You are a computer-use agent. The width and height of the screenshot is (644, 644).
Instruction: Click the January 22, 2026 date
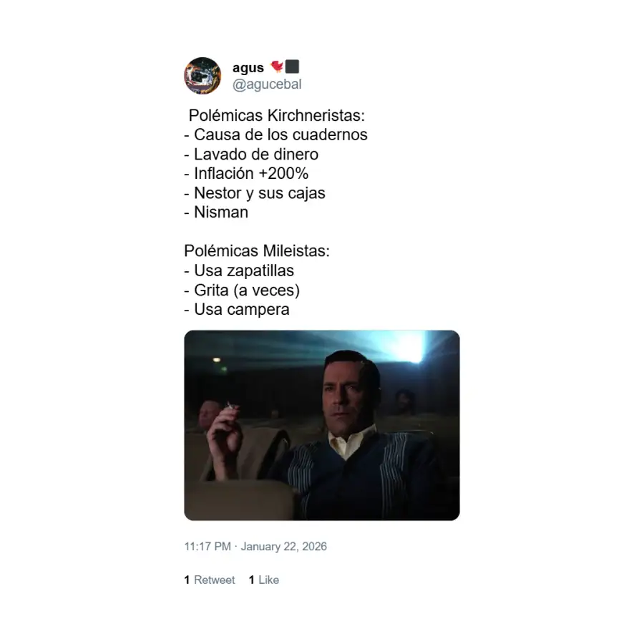coord(284,547)
